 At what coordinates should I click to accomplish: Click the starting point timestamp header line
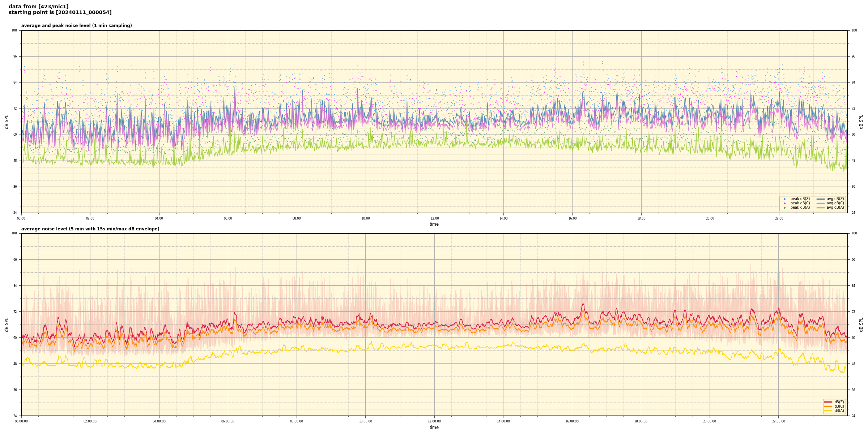coord(60,13)
